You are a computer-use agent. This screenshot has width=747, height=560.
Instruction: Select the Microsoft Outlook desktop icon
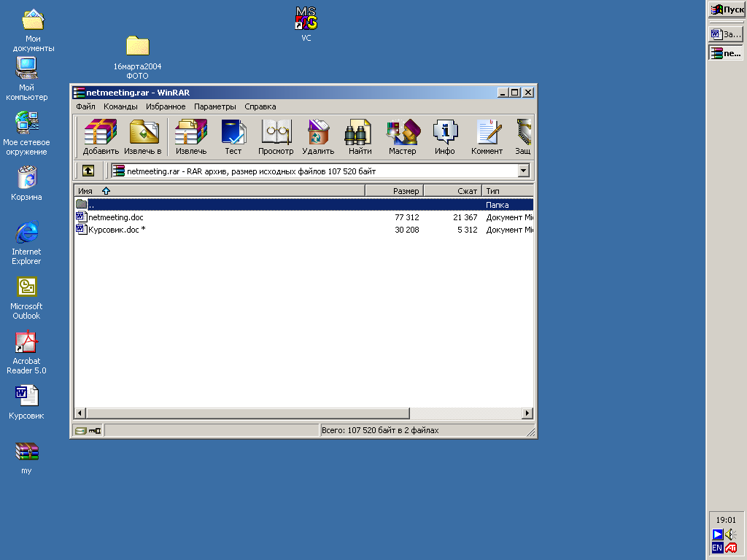[27, 298]
